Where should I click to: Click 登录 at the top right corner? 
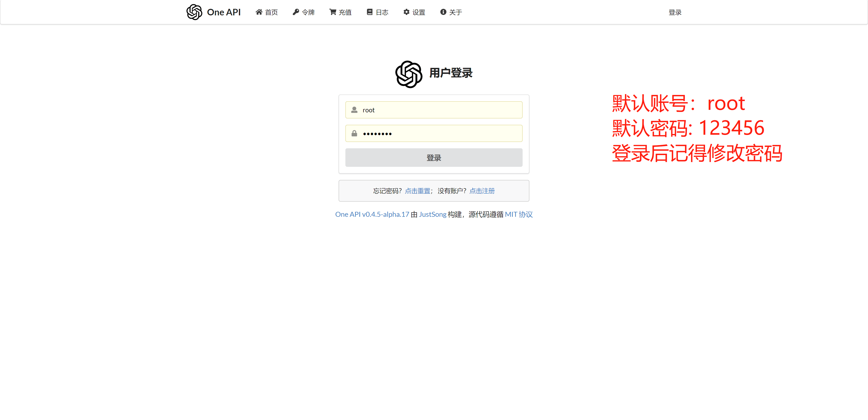[675, 12]
